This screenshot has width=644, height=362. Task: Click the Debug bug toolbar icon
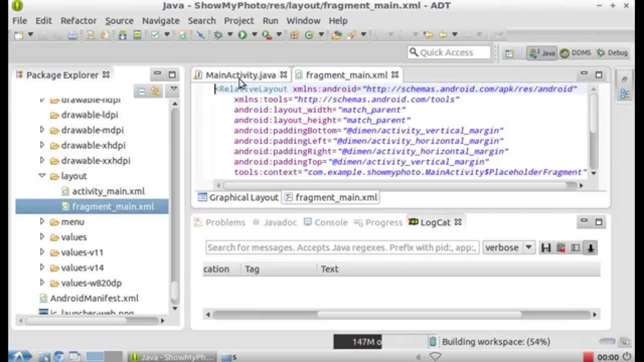(x=218, y=35)
